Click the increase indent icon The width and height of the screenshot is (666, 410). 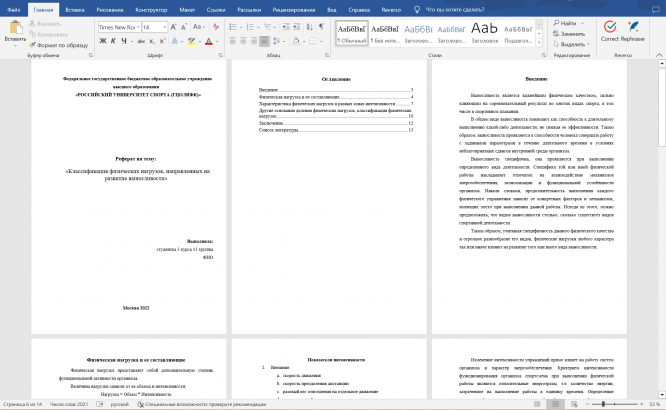(296, 27)
